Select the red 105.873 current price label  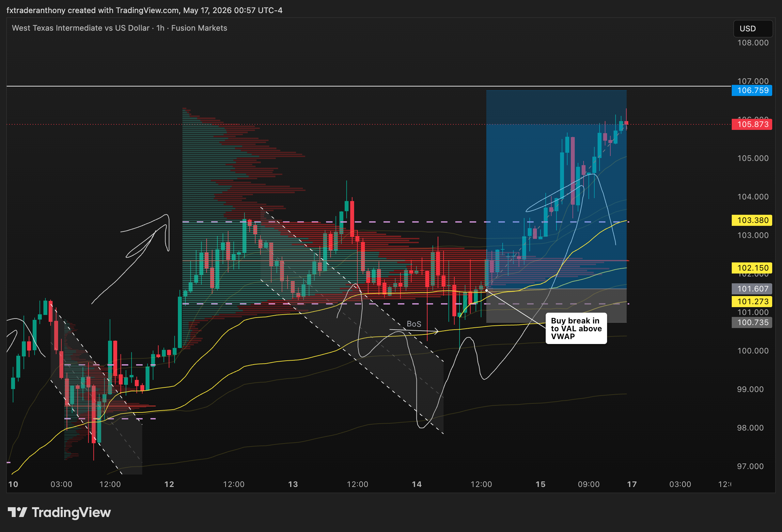[x=752, y=124]
